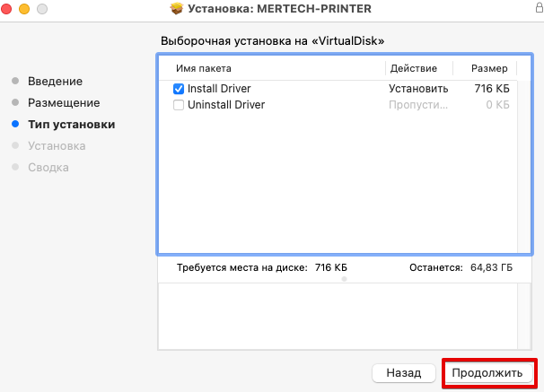Open the Установить action for Install Driver
544x392 pixels.
[417, 89]
